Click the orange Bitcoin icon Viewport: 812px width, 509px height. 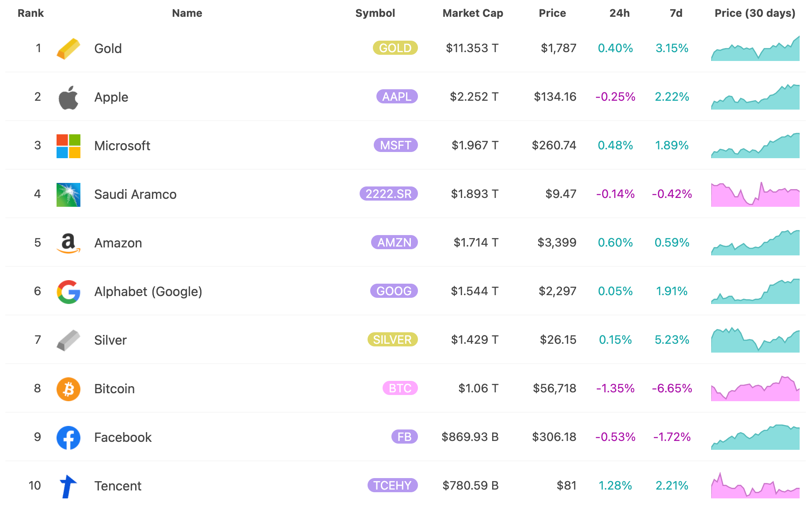coord(68,389)
